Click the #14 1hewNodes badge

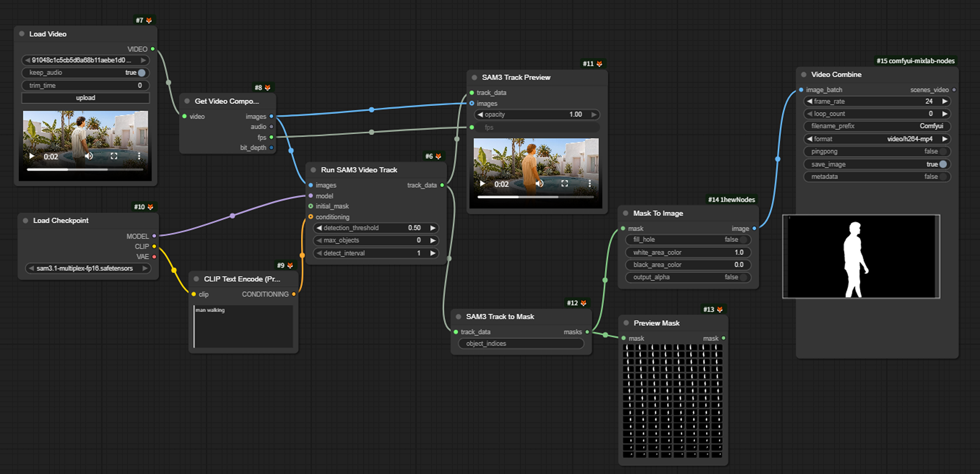tap(731, 200)
